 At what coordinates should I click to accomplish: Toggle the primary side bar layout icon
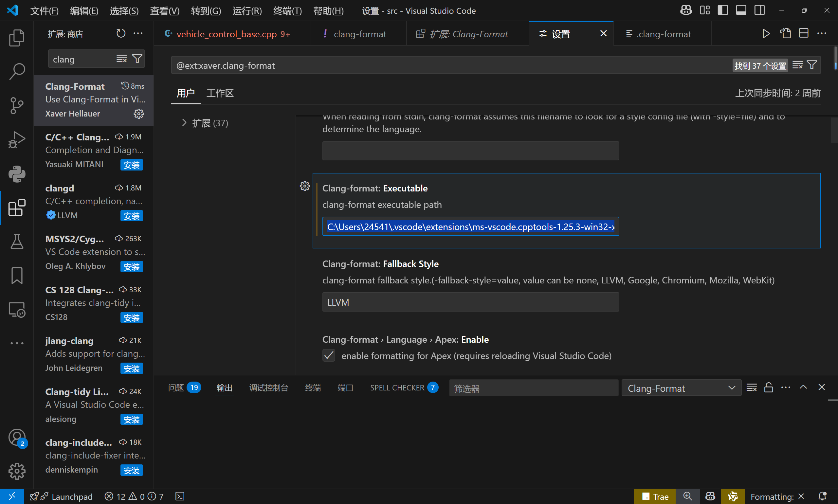pos(722,10)
